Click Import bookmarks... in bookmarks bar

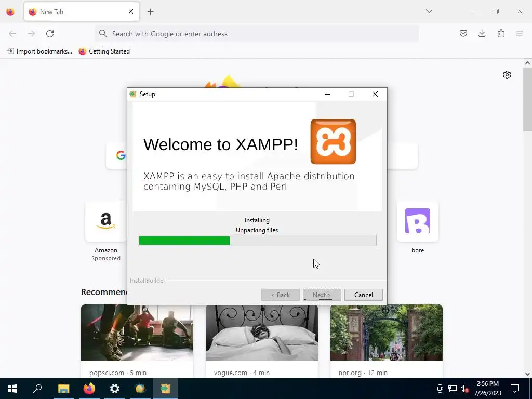[x=39, y=51]
